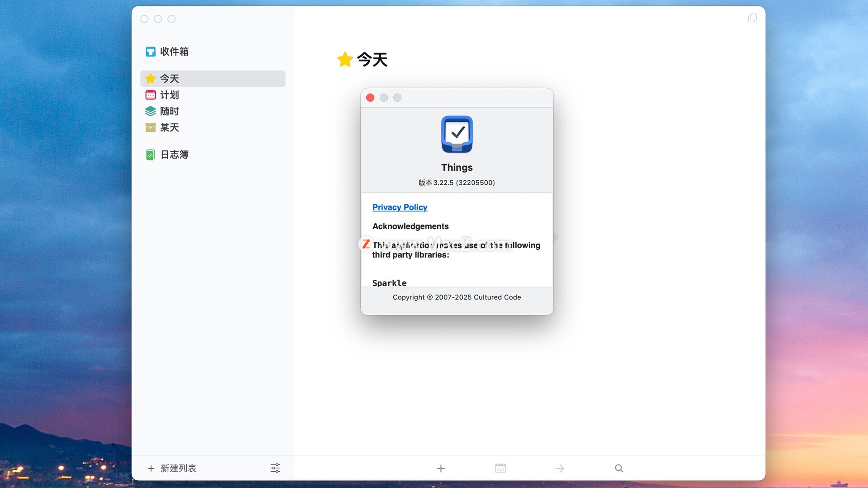The width and height of the screenshot is (868, 488).
Task: Select the Today star icon in sidebar
Action: click(151, 79)
